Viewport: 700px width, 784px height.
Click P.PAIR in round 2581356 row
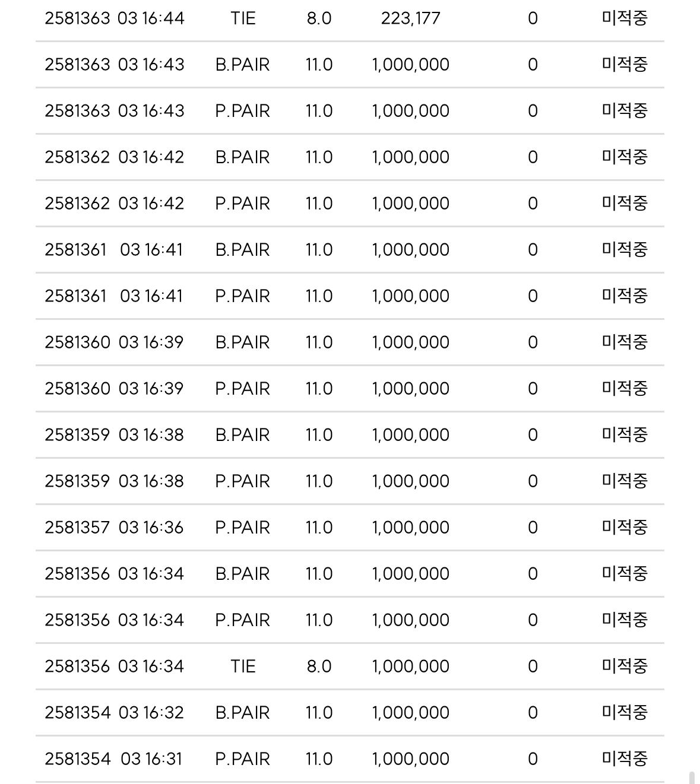pyautogui.click(x=242, y=620)
